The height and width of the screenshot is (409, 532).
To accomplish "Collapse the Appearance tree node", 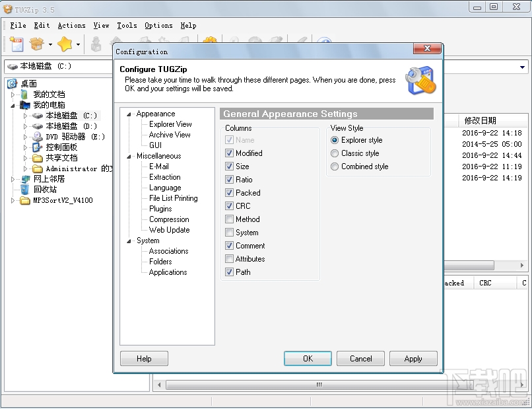I will [129, 114].
